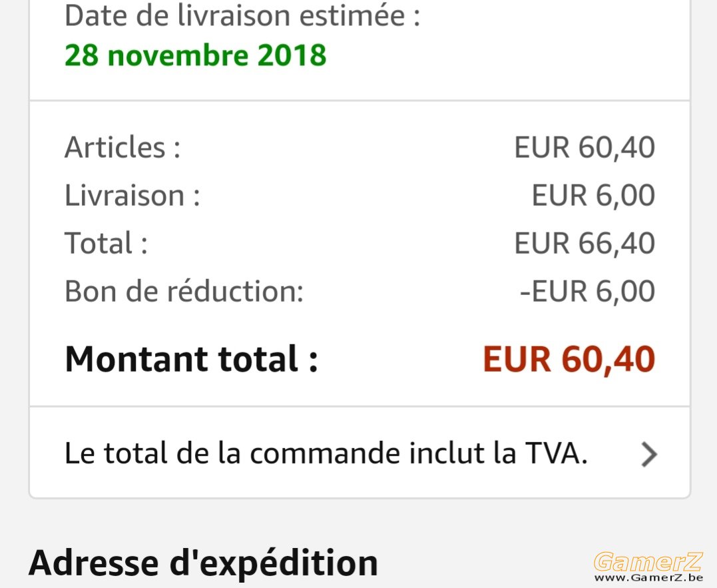Click the orange GamerZ logo

pyautogui.click(x=648, y=562)
